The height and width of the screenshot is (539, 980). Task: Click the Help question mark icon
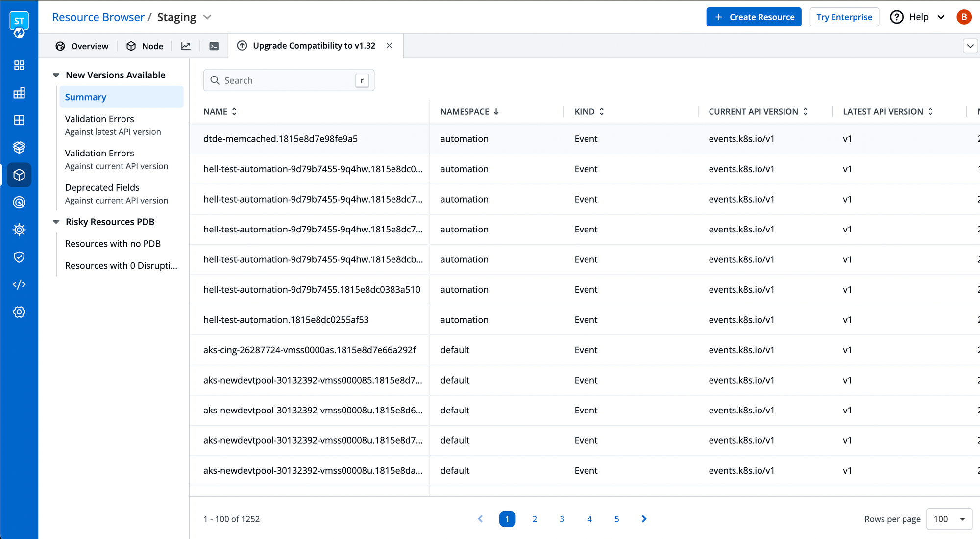(897, 17)
